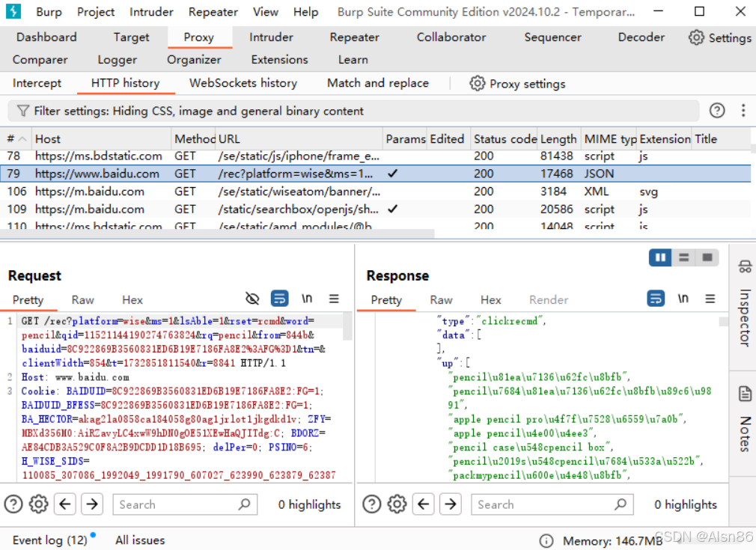Select top-bottom stacked layout icon

pyautogui.click(x=683, y=257)
